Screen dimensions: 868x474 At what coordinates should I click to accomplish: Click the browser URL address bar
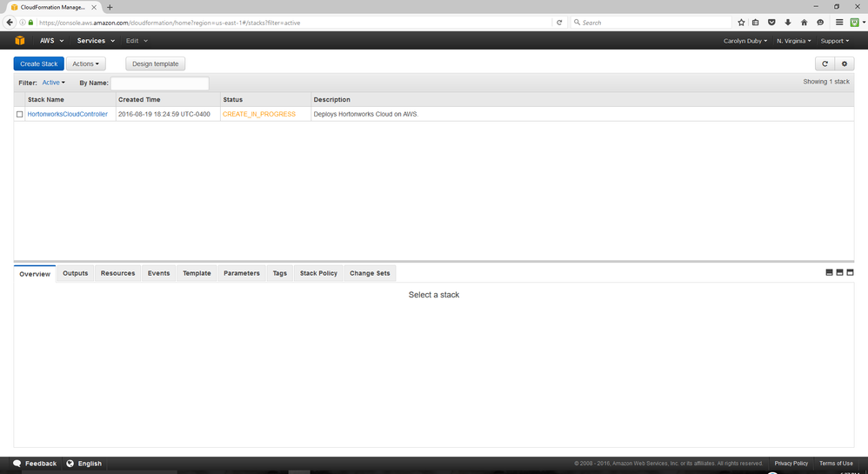point(293,23)
